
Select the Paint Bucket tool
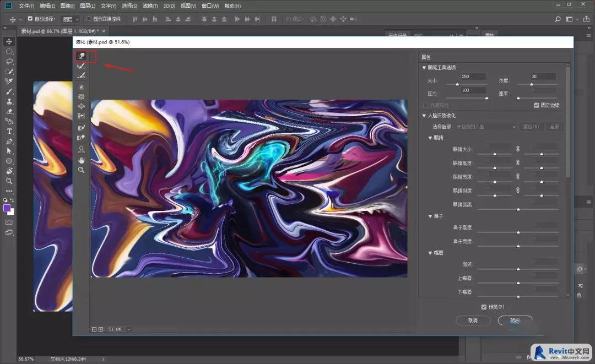pyautogui.click(x=9, y=121)
